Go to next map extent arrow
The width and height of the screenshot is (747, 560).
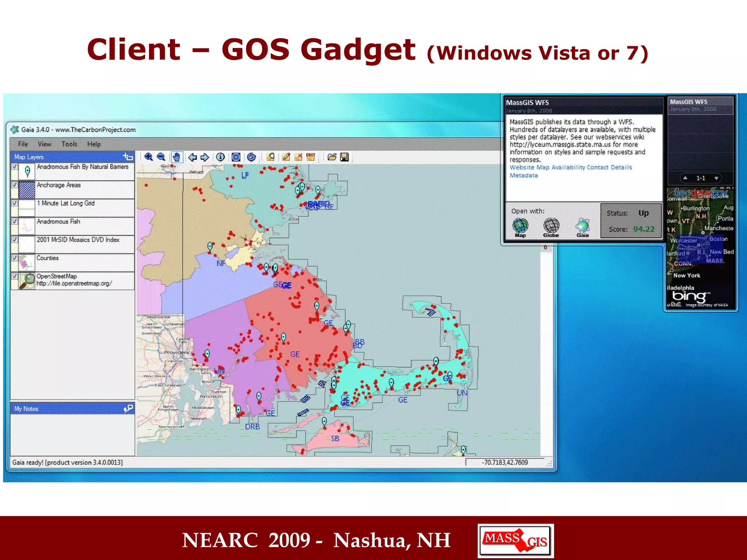(x=205, y=157)
